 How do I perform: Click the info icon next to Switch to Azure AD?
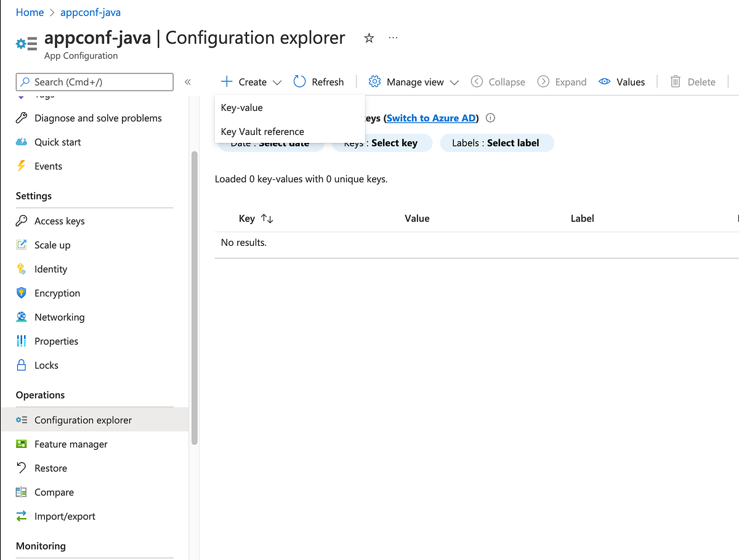[491, 118]
